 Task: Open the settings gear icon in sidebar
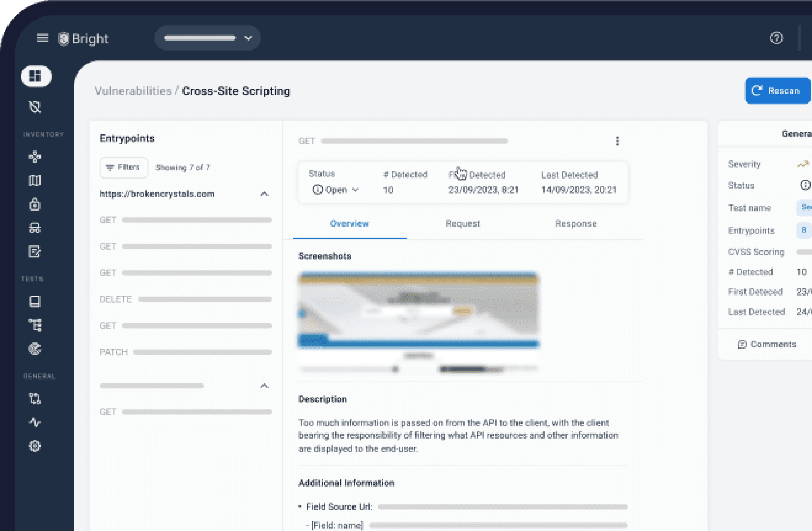click(x=34, y=446)
